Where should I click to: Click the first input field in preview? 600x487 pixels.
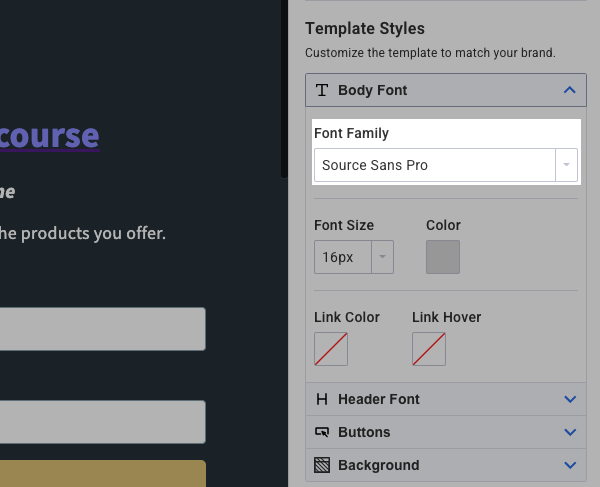click(x=102, y=329)
